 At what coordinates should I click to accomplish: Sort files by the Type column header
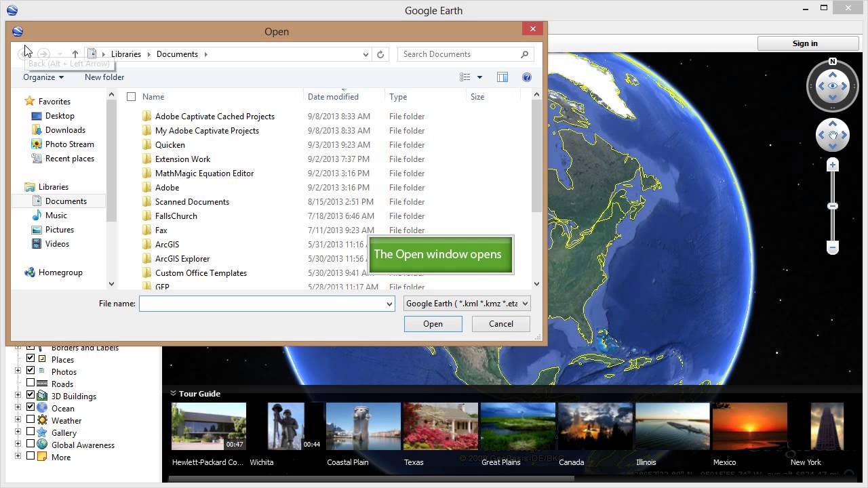coord(398,97)
